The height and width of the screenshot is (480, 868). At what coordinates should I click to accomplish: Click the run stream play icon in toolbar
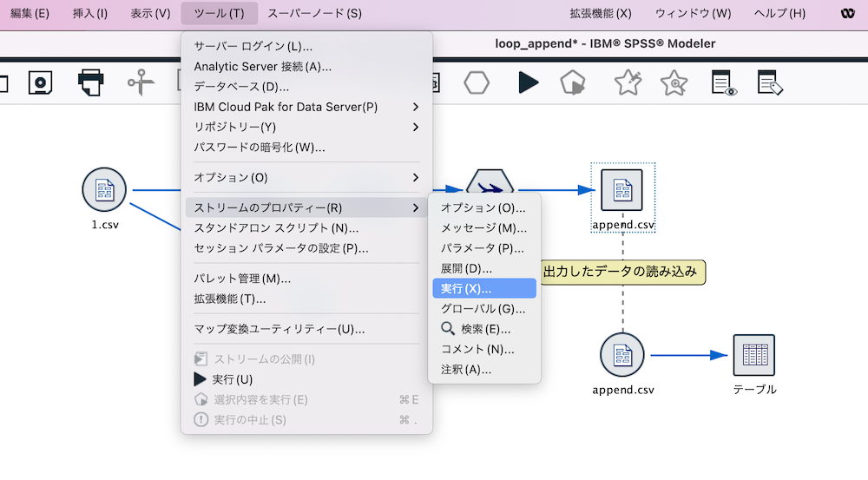528,82
